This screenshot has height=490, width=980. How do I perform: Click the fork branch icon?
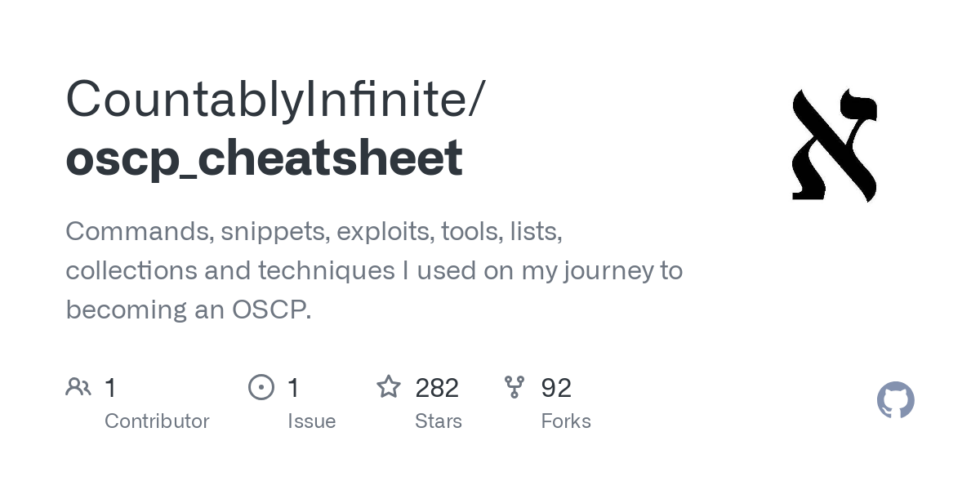pyautogui.click(x=514, y=387)
